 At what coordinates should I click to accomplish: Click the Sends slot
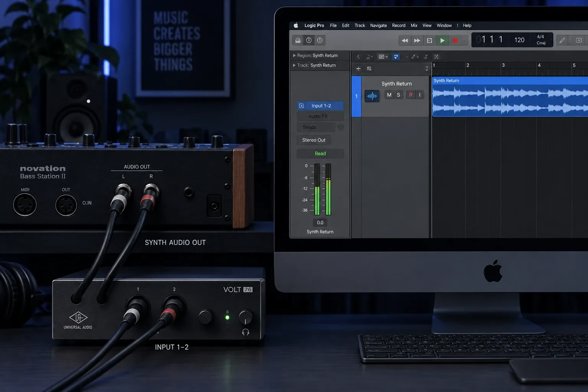point(316,127)
